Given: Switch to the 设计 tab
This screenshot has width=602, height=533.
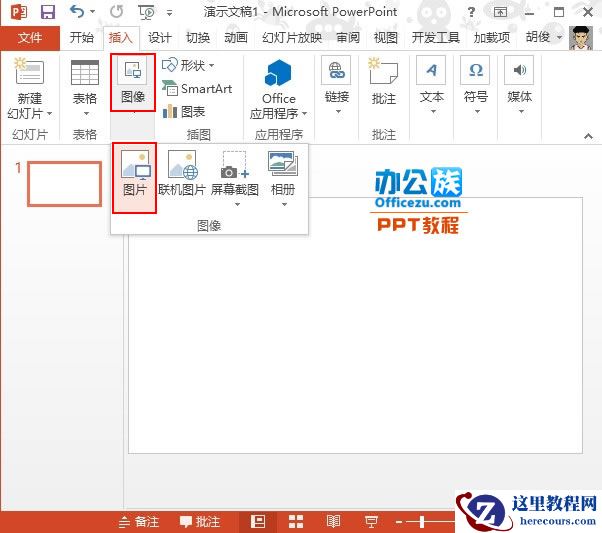Looking at the screenshot, I should (159, 38).
